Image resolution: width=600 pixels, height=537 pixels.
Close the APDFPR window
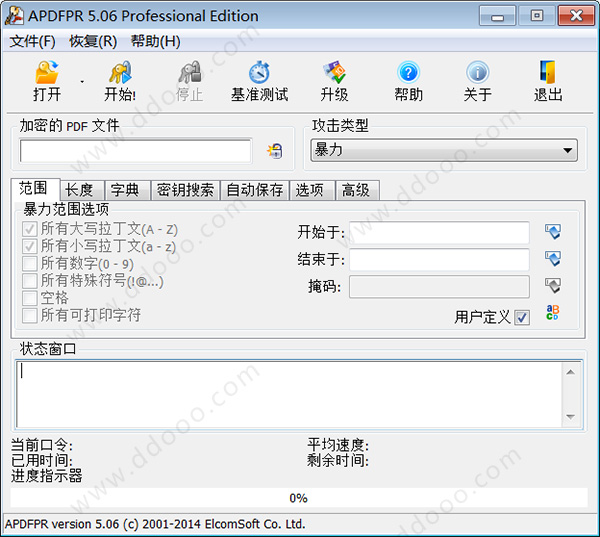[576, 16]
